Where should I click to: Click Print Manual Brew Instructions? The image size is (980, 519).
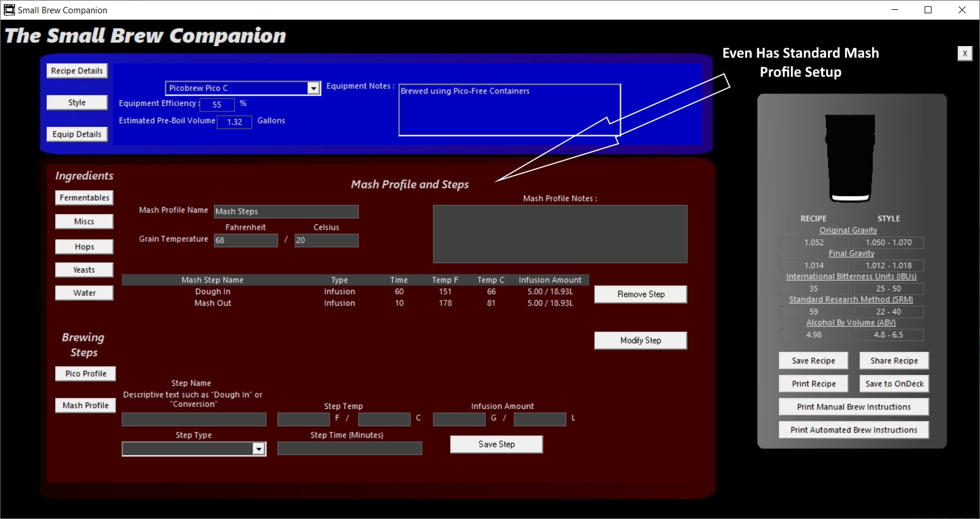tap(853, 407)
